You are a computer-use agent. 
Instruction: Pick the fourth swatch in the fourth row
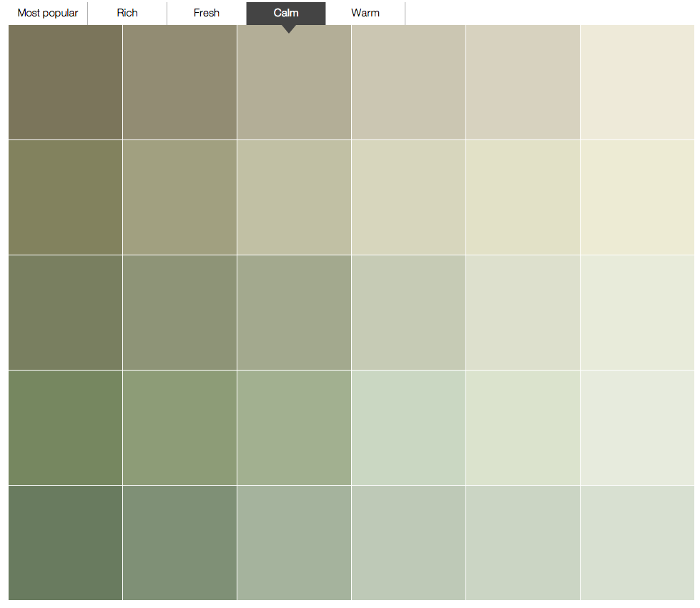pos(408,428)
